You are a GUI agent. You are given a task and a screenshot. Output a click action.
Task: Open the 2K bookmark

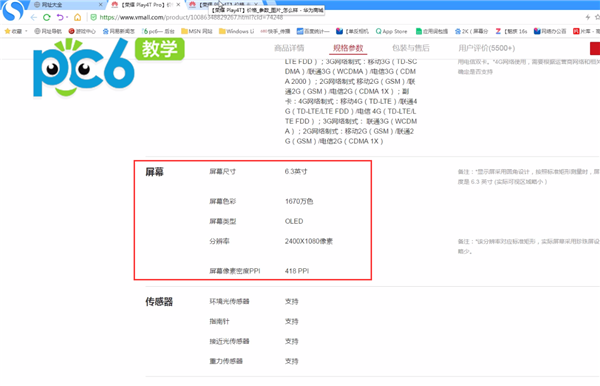(x=471, y=31)
